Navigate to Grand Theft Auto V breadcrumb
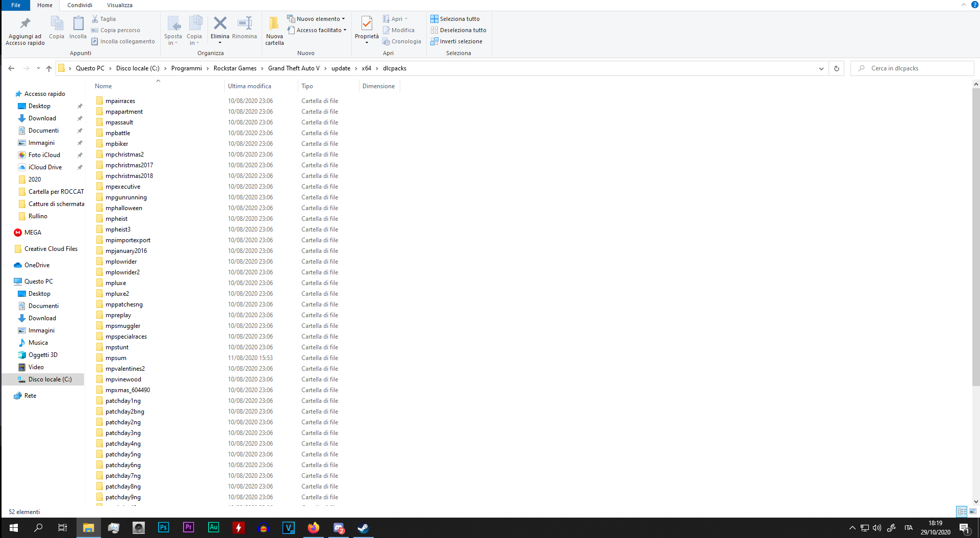 (x=294, y=68)
